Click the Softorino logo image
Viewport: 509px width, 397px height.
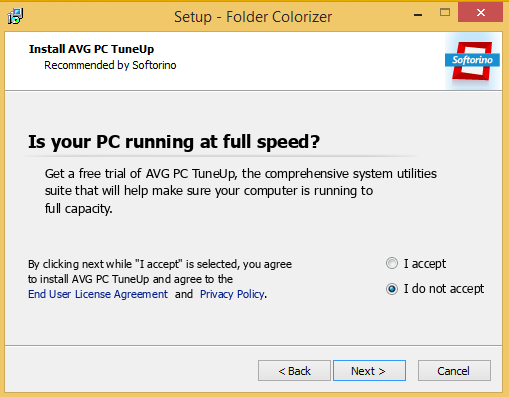473,61
